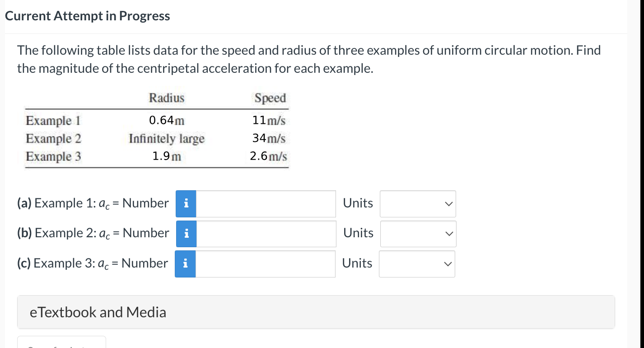Open the Units dropdown for Example 3

pyautogui.click(x=416, y=263)
